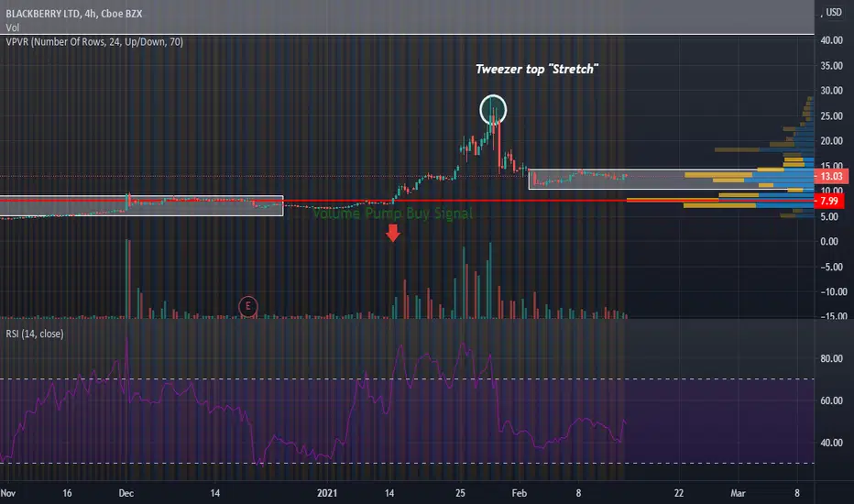Screen dimensions: 854x504
Task: Select the 'Tweezer top "Stretch"' text annotation
Action: (x=536, y=70)
